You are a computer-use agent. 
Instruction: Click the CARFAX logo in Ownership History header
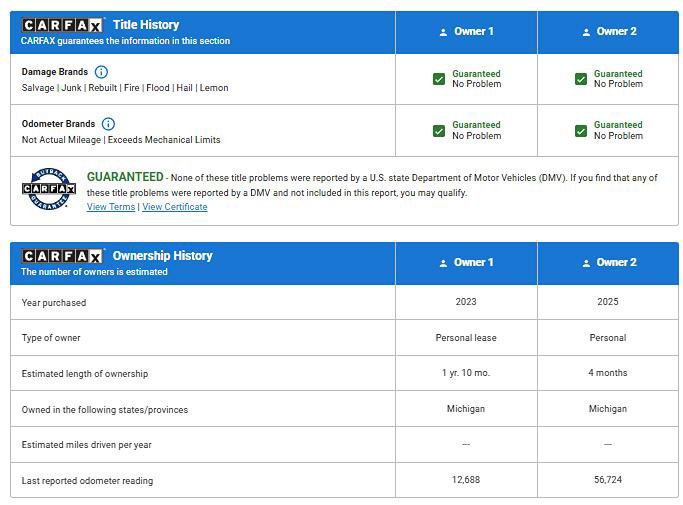pos(63,256)
